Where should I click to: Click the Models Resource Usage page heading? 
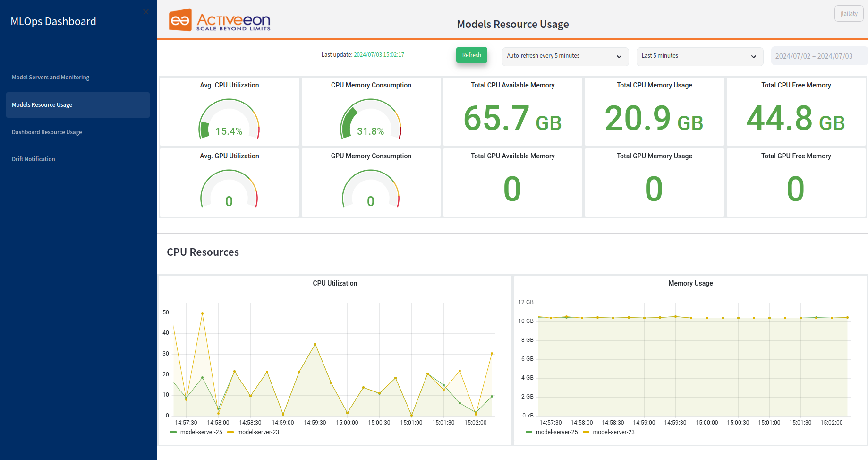click(x=513, y=24)
